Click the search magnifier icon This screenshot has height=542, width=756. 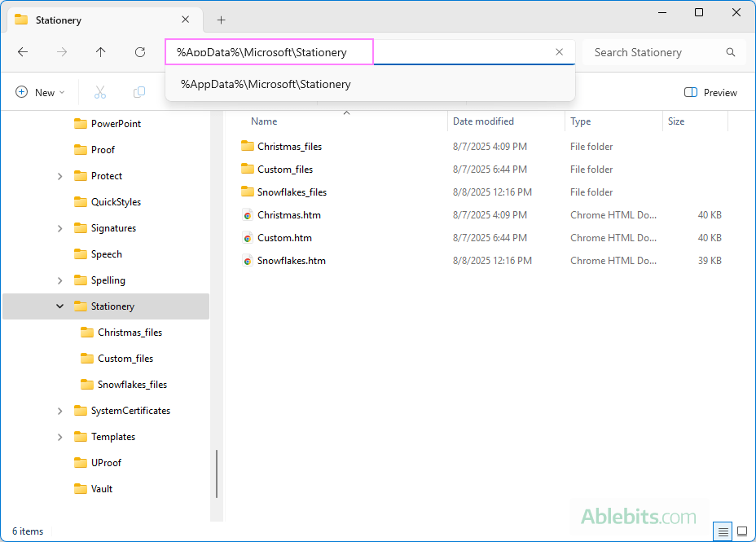tap(731, 52)
